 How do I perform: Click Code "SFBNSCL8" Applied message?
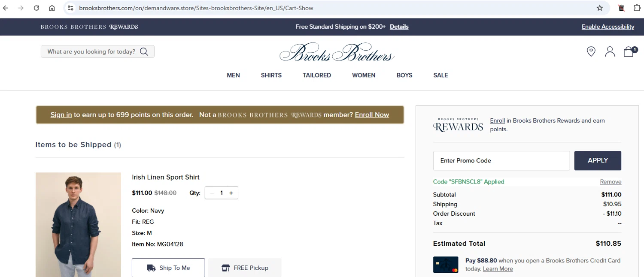click(x=468, y=182)
